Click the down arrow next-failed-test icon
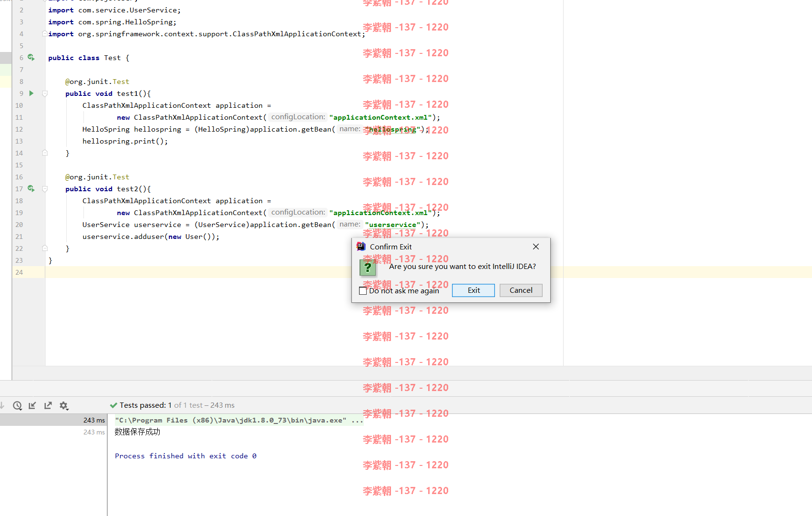The height and width of the screenshot is (516, 812). click(2, 405)
